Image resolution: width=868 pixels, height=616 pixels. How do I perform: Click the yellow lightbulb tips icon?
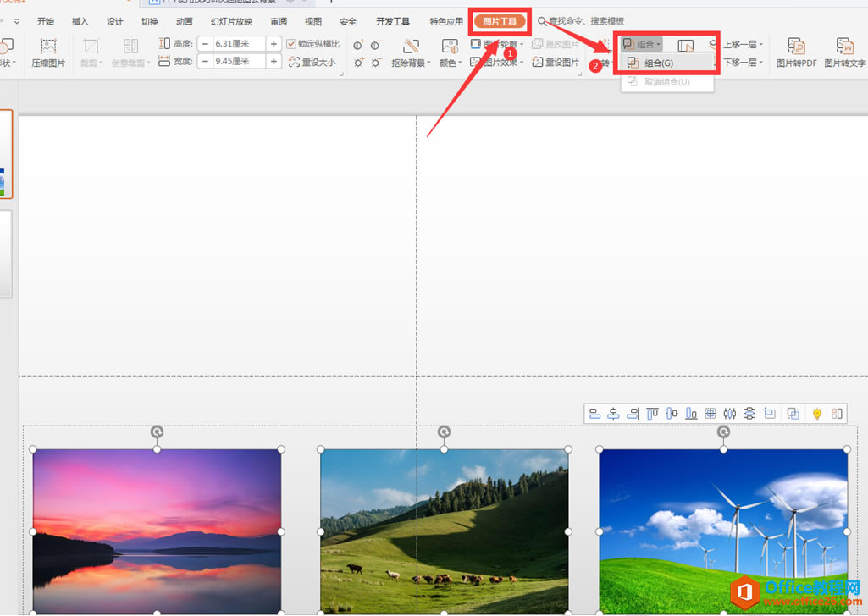pyautogui.click(x=817, y=414)
